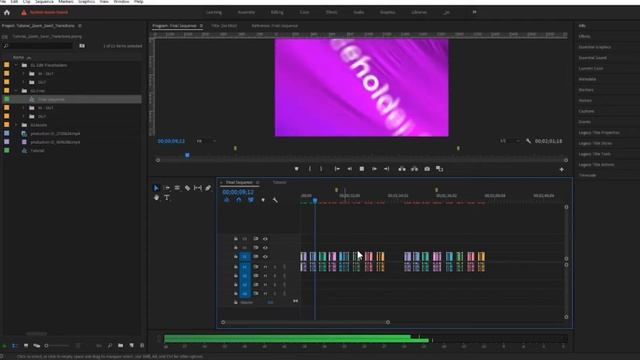Viewport: 640px width, 360px height.
Task: Expand the third top-level bin
Action: tap(16, 125)
